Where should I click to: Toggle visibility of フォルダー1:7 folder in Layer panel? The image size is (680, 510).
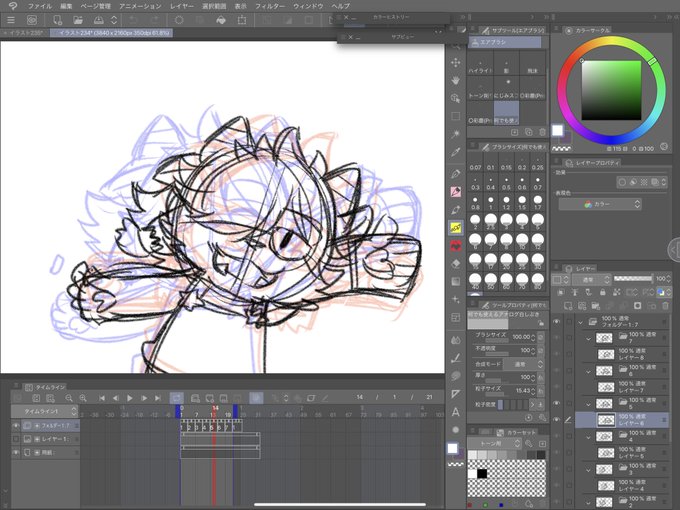[556, 322]
